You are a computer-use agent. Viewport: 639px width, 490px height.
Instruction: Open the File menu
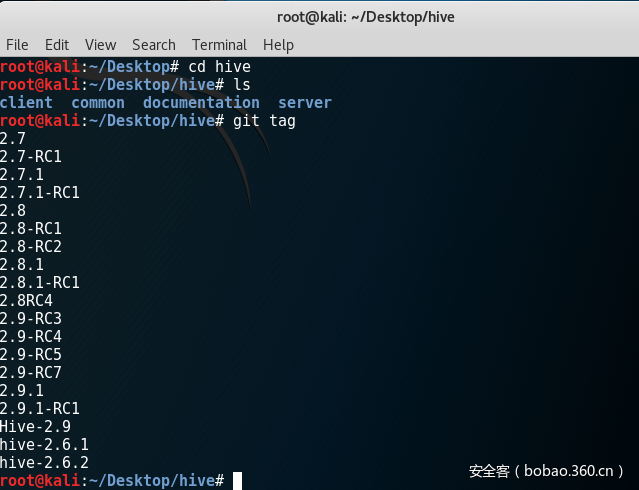tap(17, 45)
